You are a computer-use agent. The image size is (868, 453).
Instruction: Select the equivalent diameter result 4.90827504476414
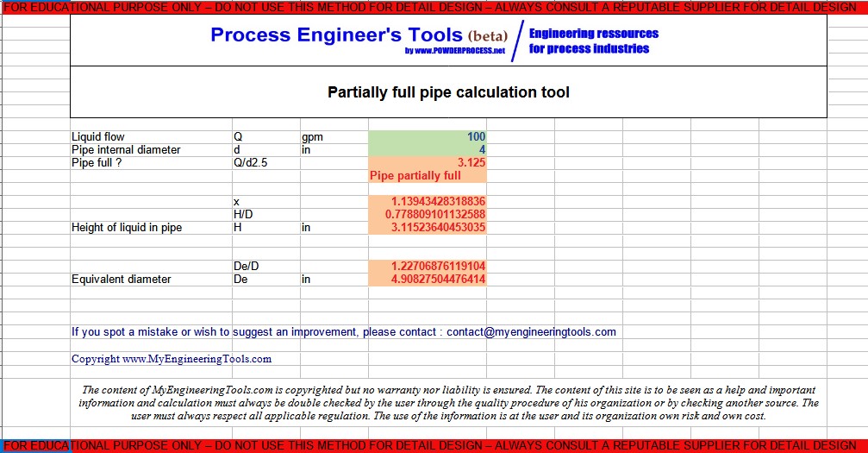(428, 280)
